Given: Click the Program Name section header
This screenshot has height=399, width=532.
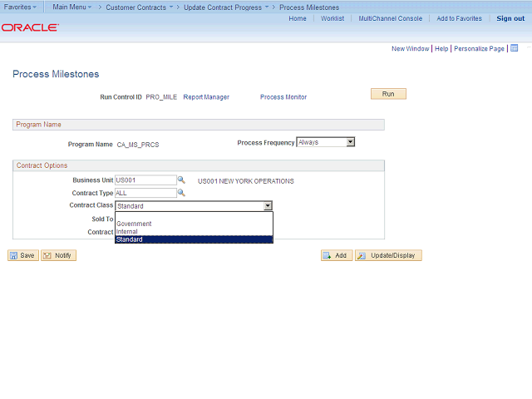Looking at the screenshot, I should (199, 125).
